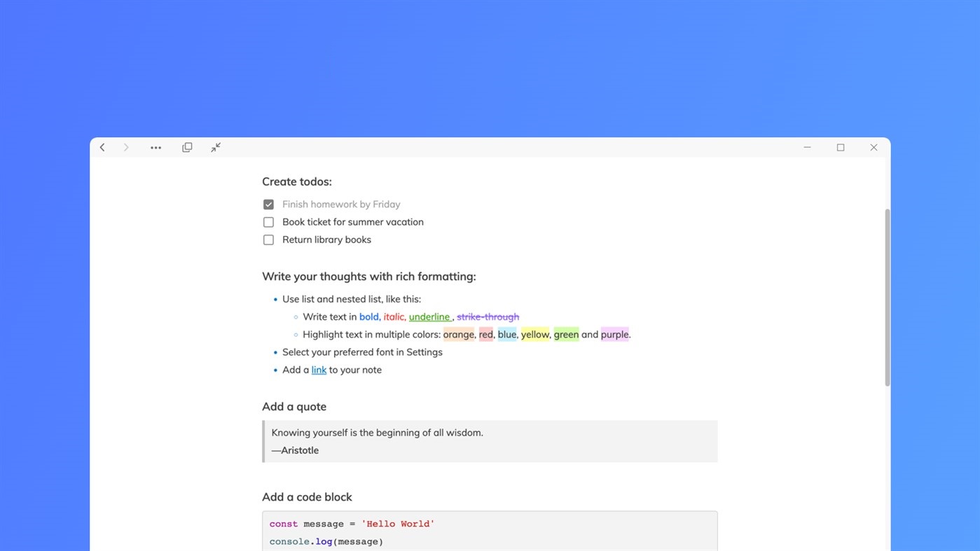
Task: Open the link in the note
Action: [x=319, y=370]
